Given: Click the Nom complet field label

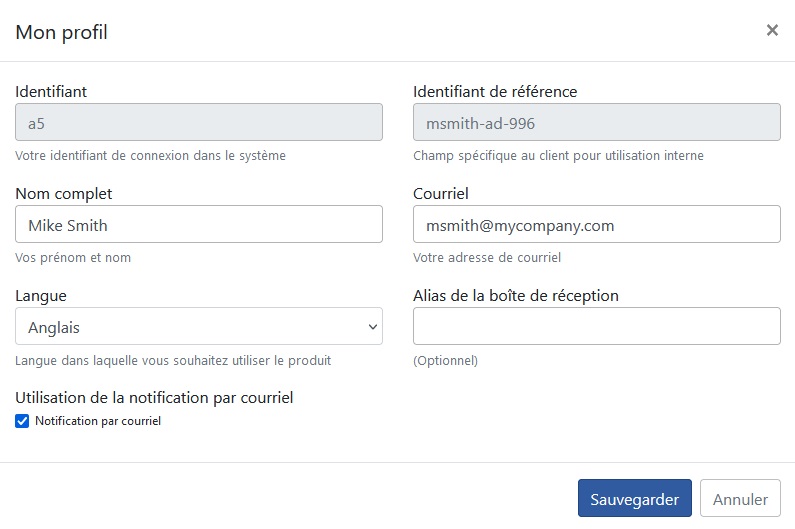Looking at the screenshot, I should click(64, 194).
